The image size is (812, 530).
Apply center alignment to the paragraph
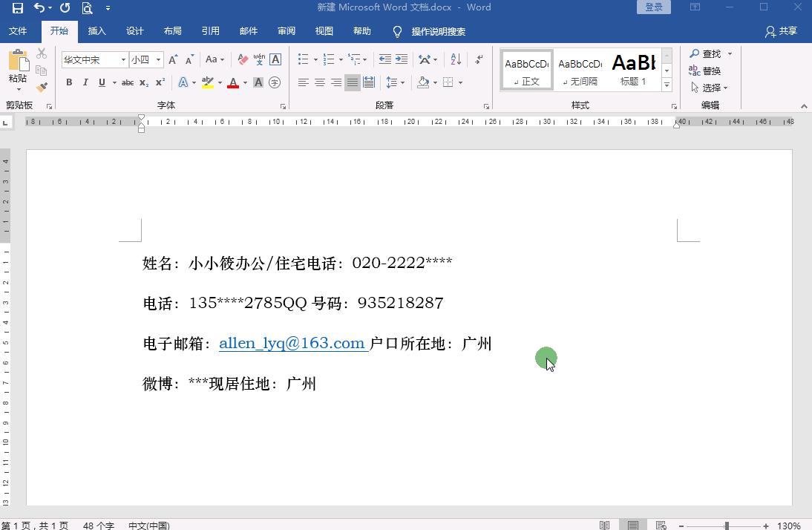click(x=319, y=82)
